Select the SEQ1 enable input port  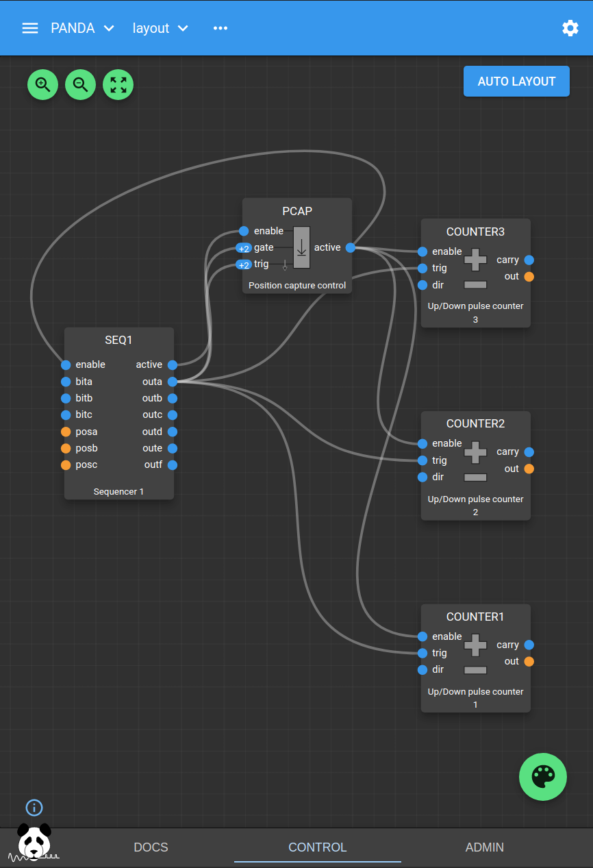point(66,364)
